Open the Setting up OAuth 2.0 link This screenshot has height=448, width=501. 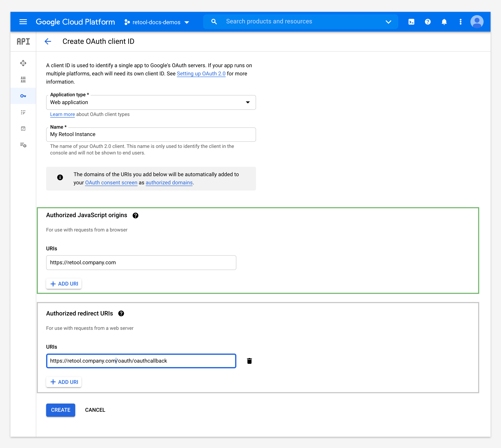click(201, 74)
